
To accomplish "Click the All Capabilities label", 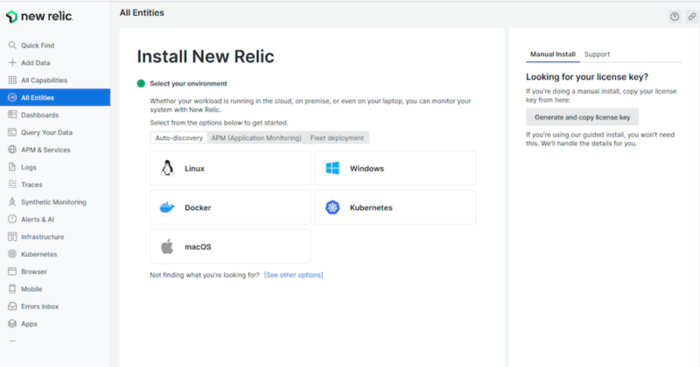I will click(44, 80).
